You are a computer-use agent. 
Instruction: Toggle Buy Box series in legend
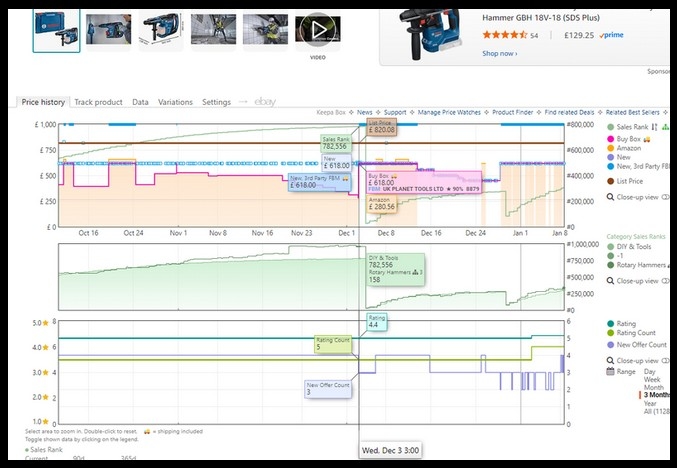pos(628,139)
